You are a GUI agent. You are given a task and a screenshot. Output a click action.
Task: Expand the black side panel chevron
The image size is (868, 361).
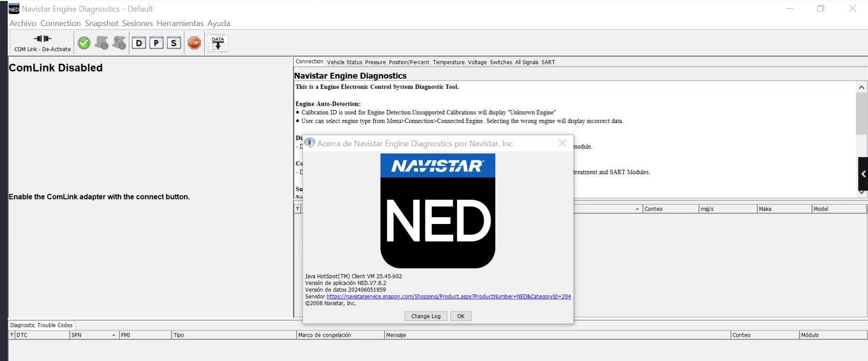click(863, 174)
